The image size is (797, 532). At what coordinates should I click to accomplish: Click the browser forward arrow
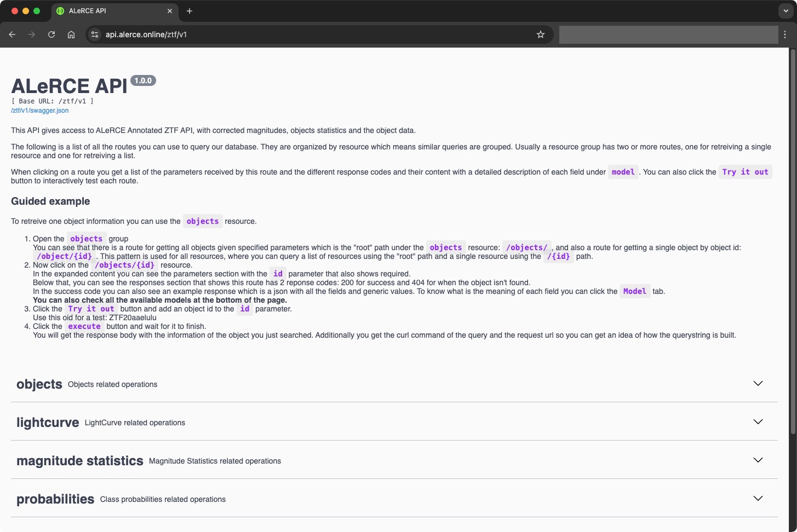click(32, 34)
